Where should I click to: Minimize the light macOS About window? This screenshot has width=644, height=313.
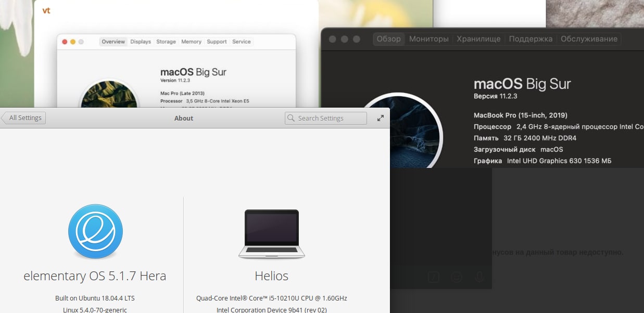point(73,42)
